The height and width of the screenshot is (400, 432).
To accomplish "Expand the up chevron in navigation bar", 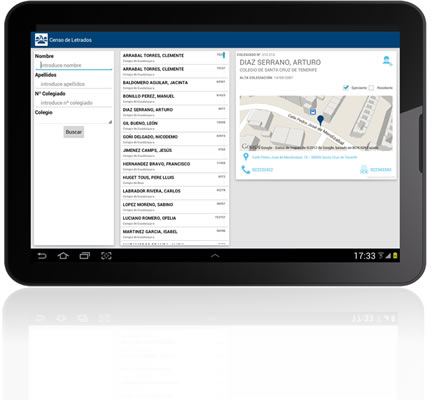I will (215, 256).
